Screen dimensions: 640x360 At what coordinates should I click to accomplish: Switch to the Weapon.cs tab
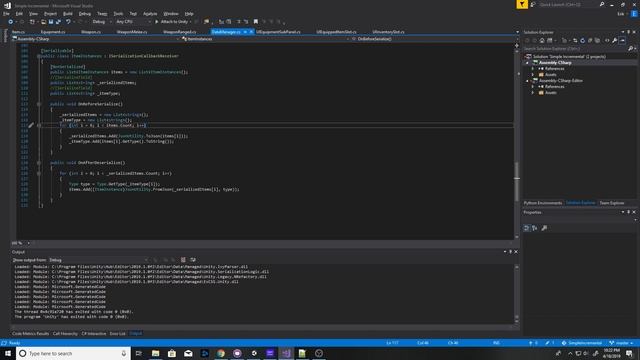pyautogui.click(x=91, y=32)
